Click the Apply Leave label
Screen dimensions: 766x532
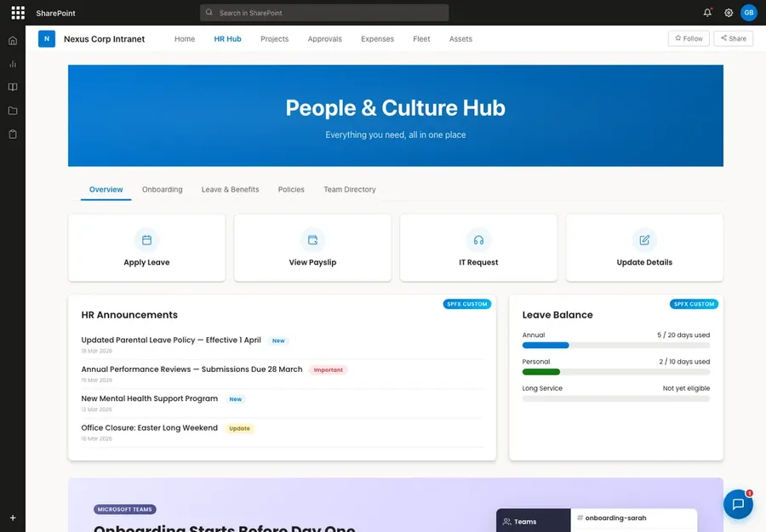tap(146, 262)
